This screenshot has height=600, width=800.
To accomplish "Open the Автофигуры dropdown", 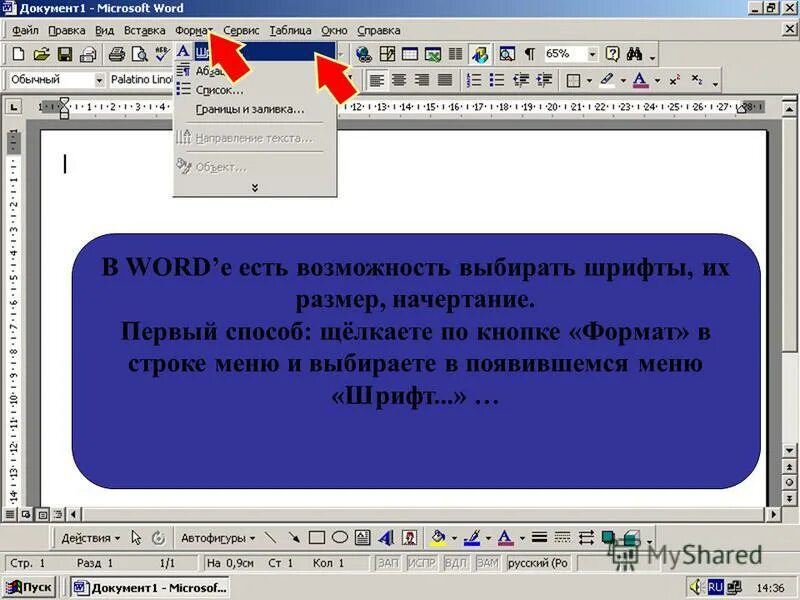I will (x=218, y=538).
